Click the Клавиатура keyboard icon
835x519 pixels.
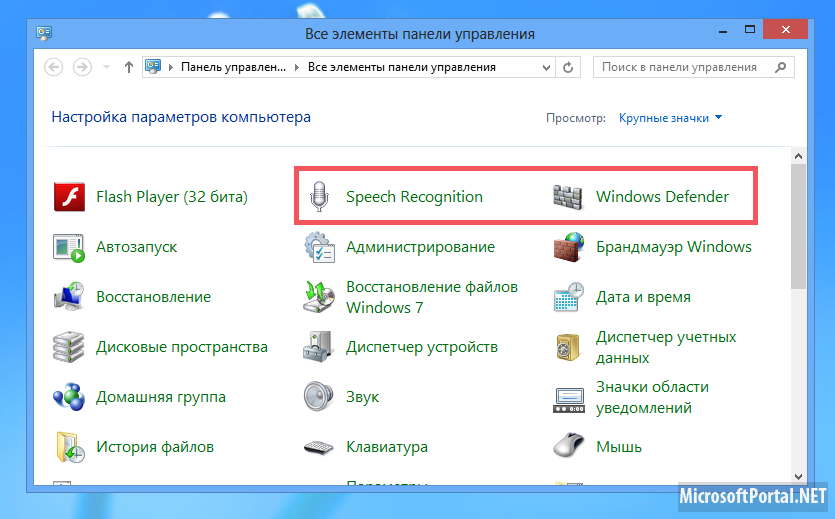pyautogui.click(x=318, y=448)
